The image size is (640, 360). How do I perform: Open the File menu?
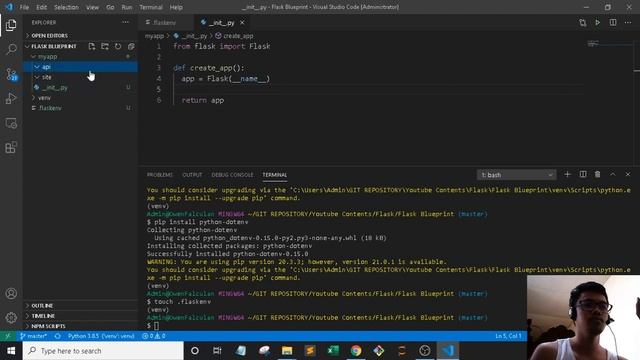tap(24, 7)
